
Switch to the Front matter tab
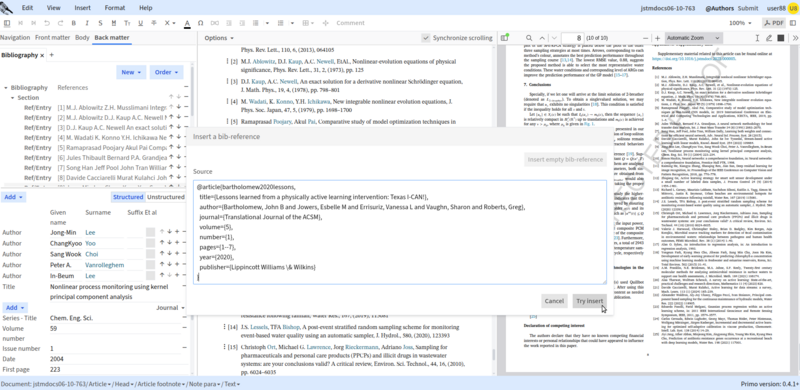pos(53,38)
